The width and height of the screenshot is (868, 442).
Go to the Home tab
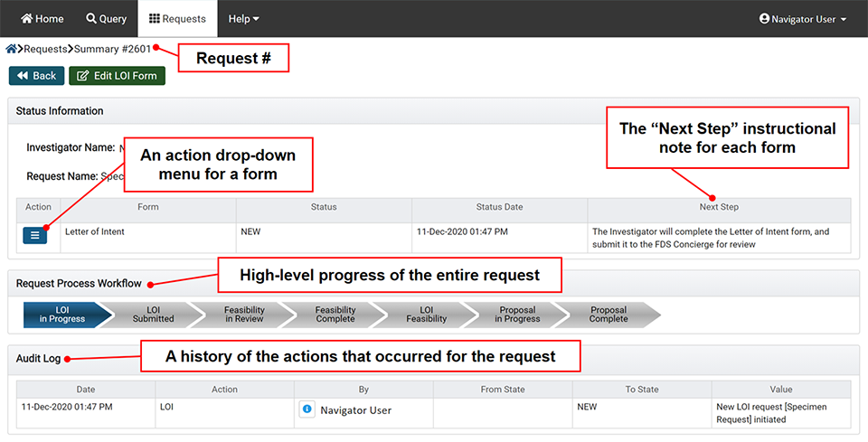click(x=42, y=19)
